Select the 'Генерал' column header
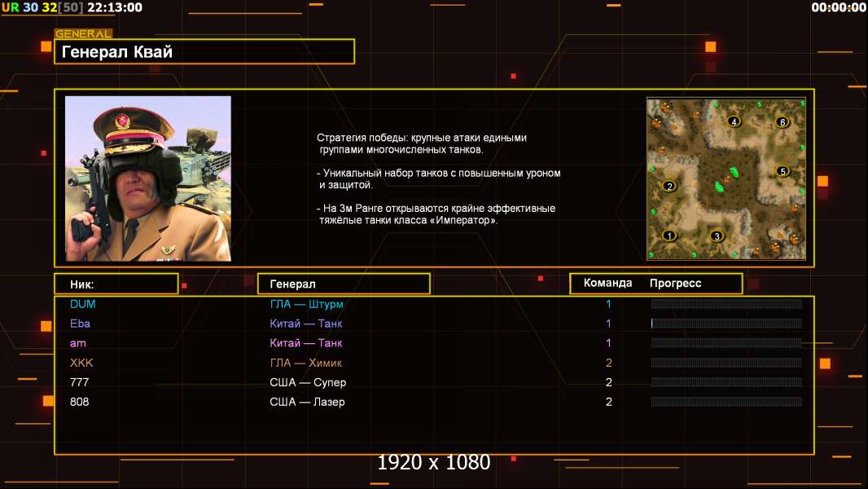Image resolution: width=868 pixels, height=489 pixels. point(344,284)
